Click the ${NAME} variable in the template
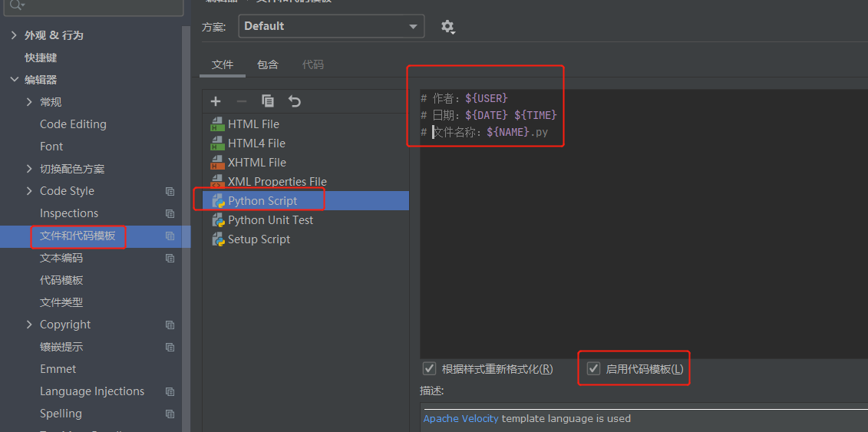Screen dimensions: 868x432 click(x=508, y=132)
